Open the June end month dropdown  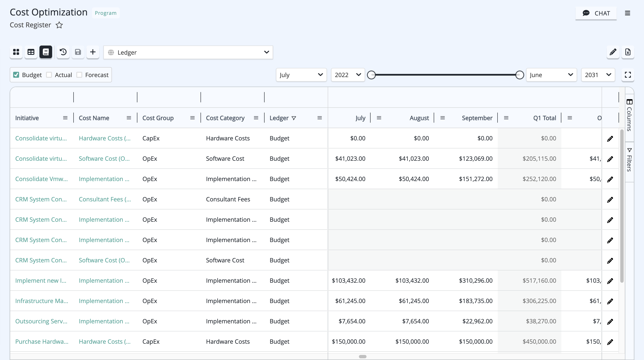[x=551, y=75]
